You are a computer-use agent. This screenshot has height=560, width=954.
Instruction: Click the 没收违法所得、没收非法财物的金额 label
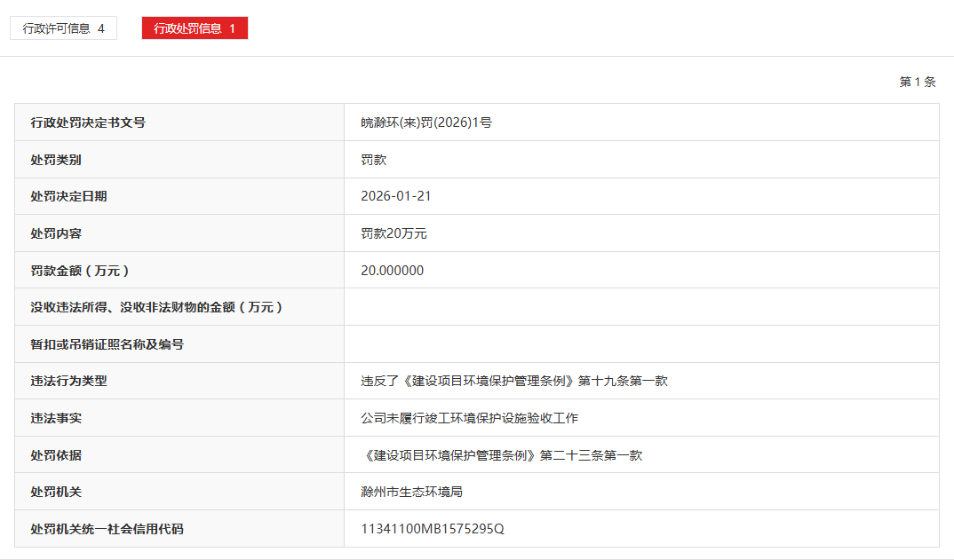[x=156, y=307]
